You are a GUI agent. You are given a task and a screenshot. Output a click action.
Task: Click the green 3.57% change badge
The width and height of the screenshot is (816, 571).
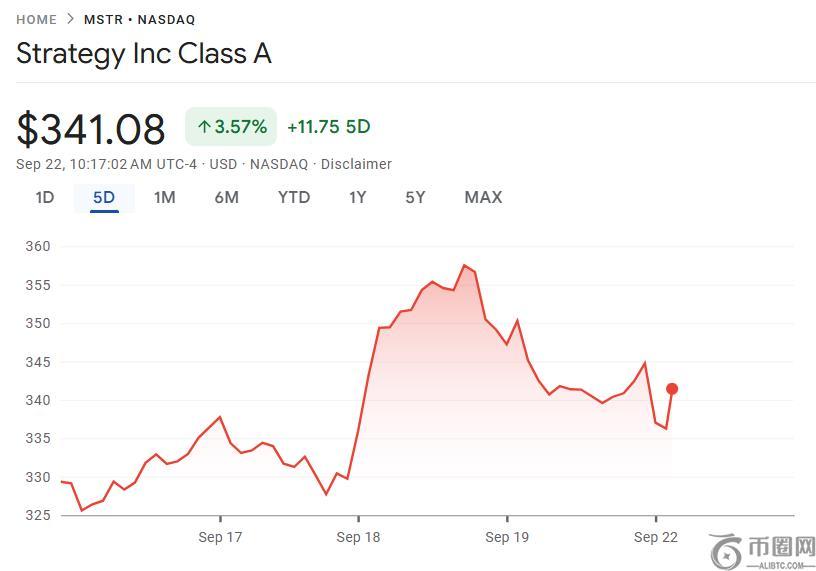tap(231, 127)
